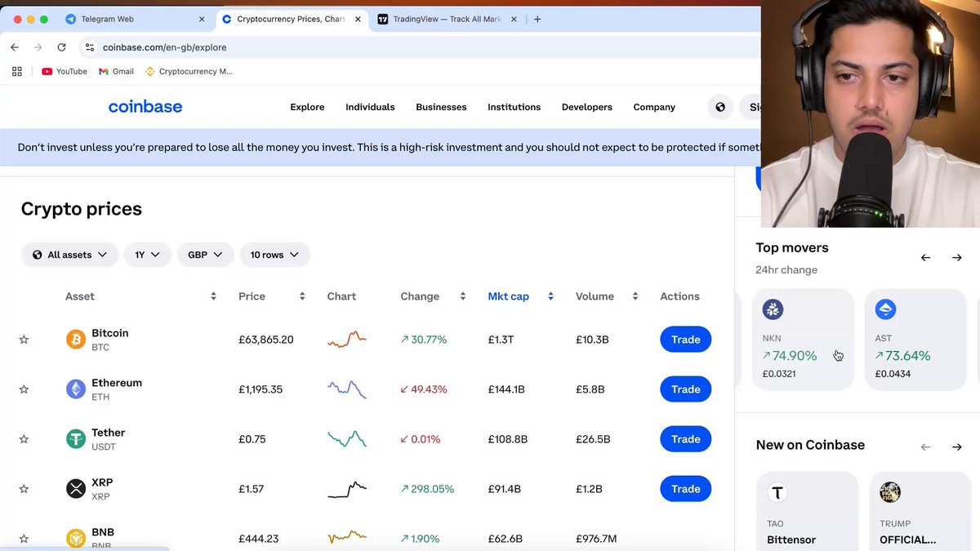Star BNB to watchlist
This screenshot has height=551, width=980.
pos(24,539)
